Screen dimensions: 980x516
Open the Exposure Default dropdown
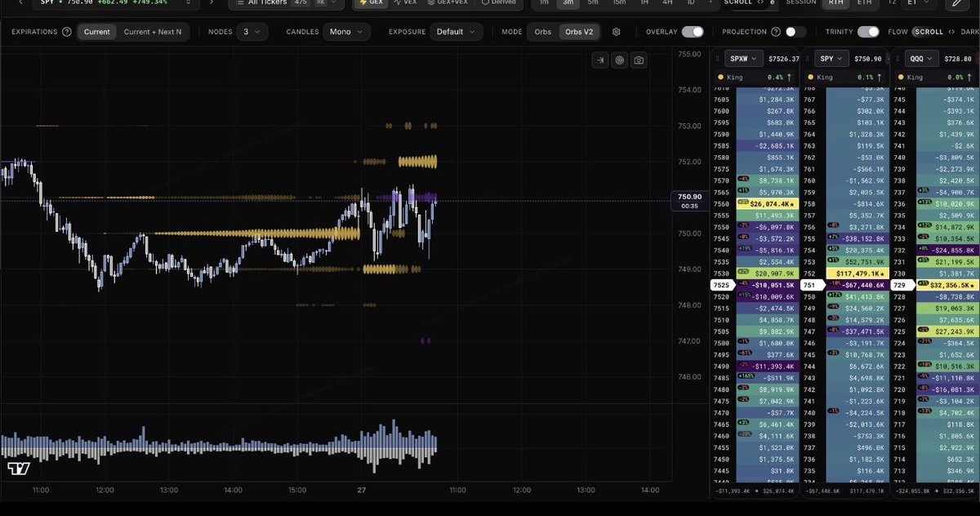(456, 32)
